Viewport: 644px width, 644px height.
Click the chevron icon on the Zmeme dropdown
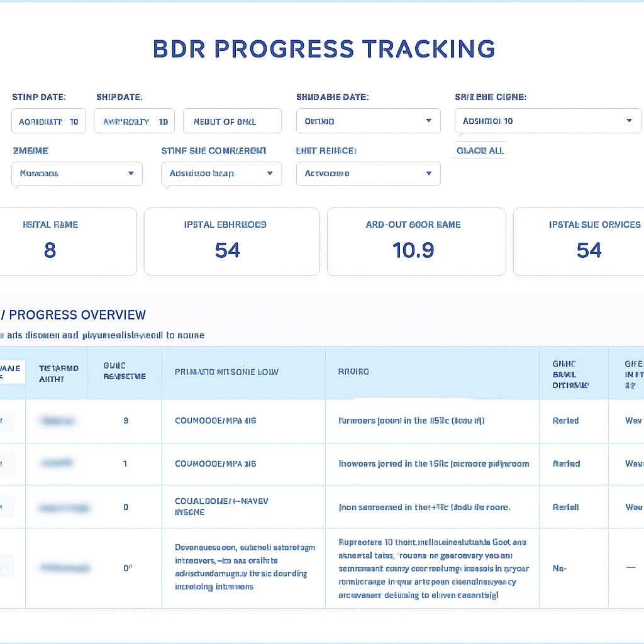pyautogui.click(x=131, y=174)
